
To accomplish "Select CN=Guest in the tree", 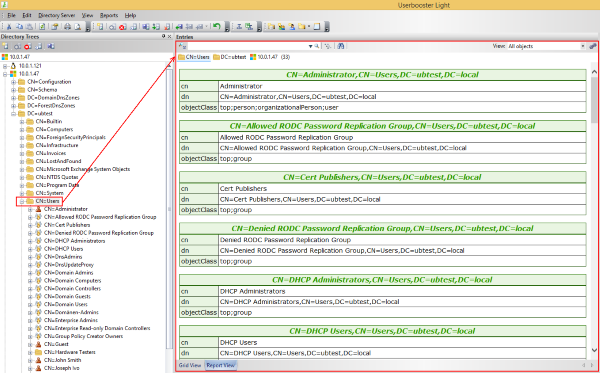I will click(x=56, y=344).
